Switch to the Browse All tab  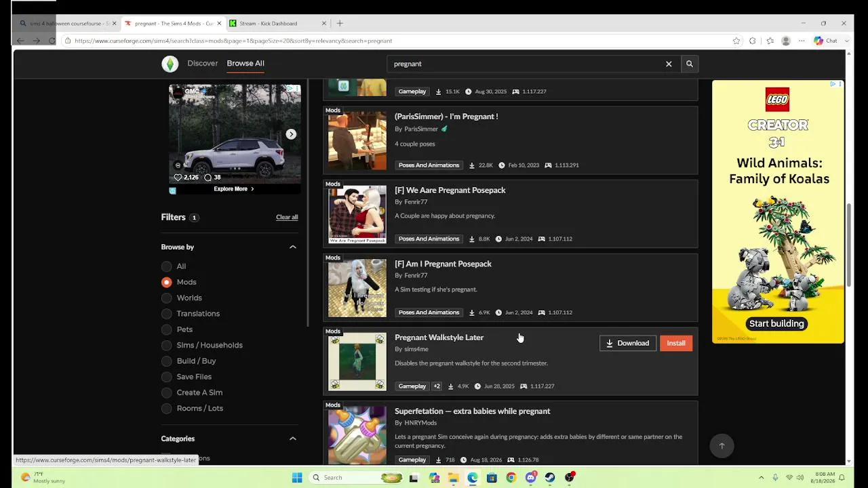[x=245, y=63]
